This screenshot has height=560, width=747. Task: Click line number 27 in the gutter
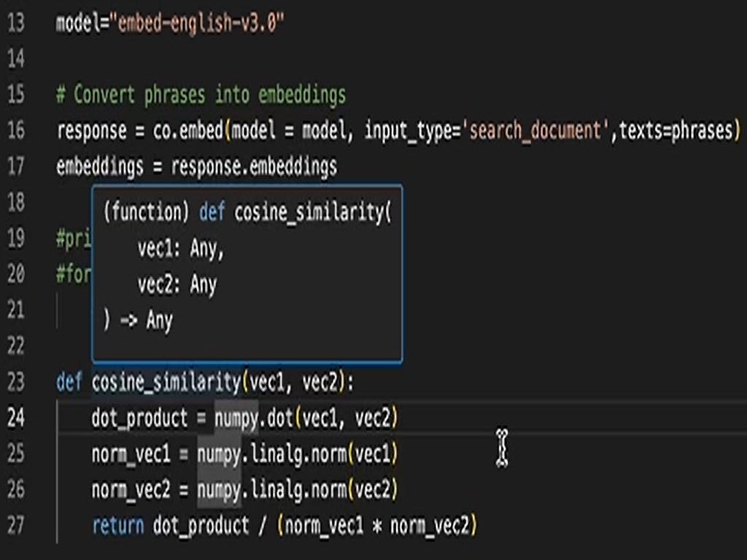coord(15,525)
